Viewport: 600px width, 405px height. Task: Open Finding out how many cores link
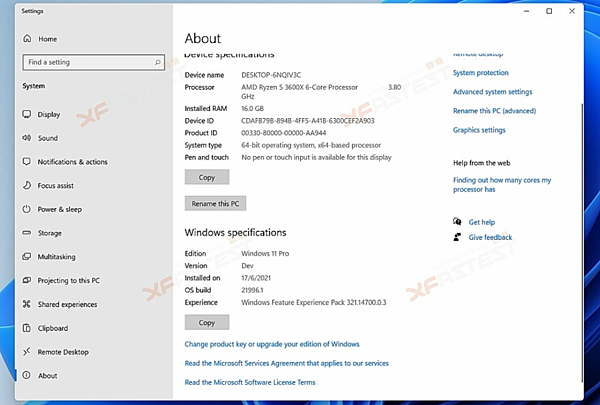[502, 185]
